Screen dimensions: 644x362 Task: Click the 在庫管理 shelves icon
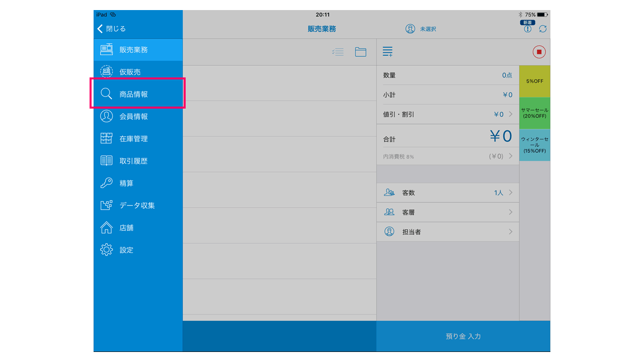pyautogui.click(x=106, y=139)
